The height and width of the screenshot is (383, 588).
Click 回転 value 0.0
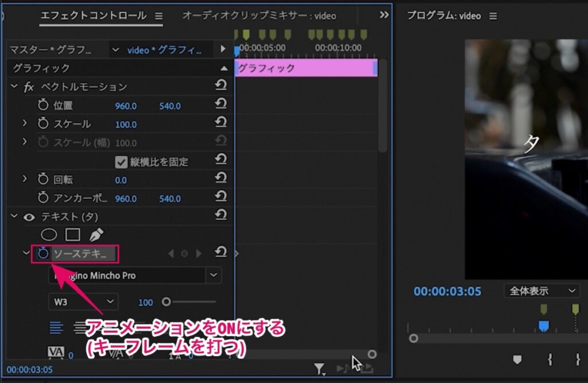pyautogui.click(x=121, y=180)
